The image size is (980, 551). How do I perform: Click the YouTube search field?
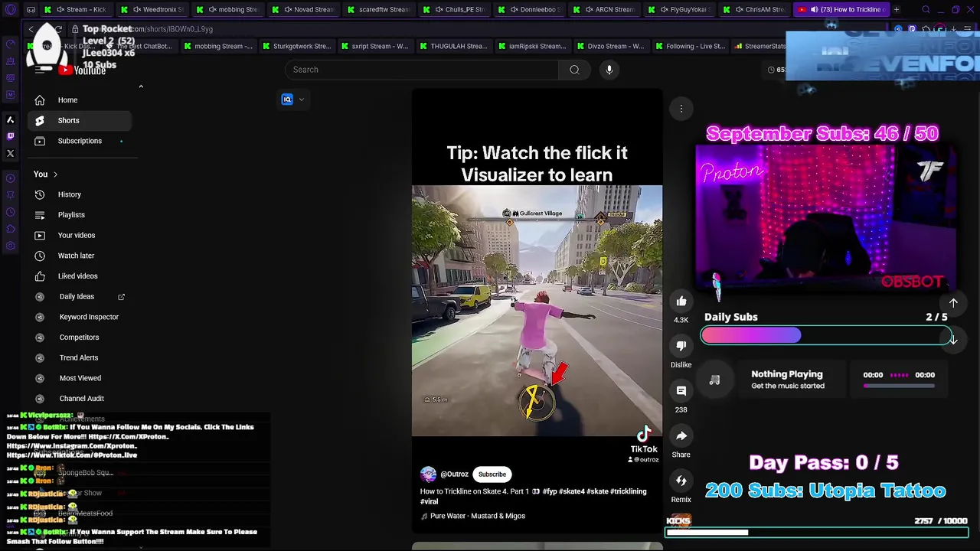422,70
